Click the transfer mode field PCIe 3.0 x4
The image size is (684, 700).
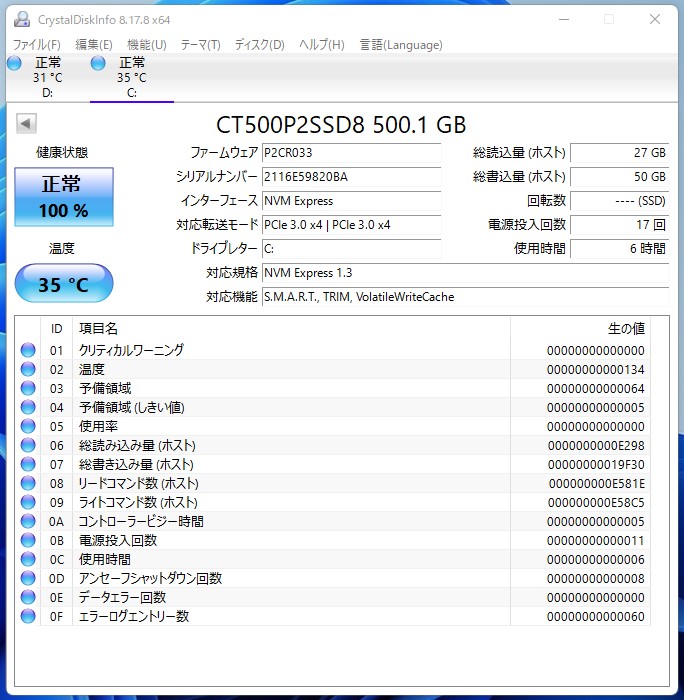351,225
